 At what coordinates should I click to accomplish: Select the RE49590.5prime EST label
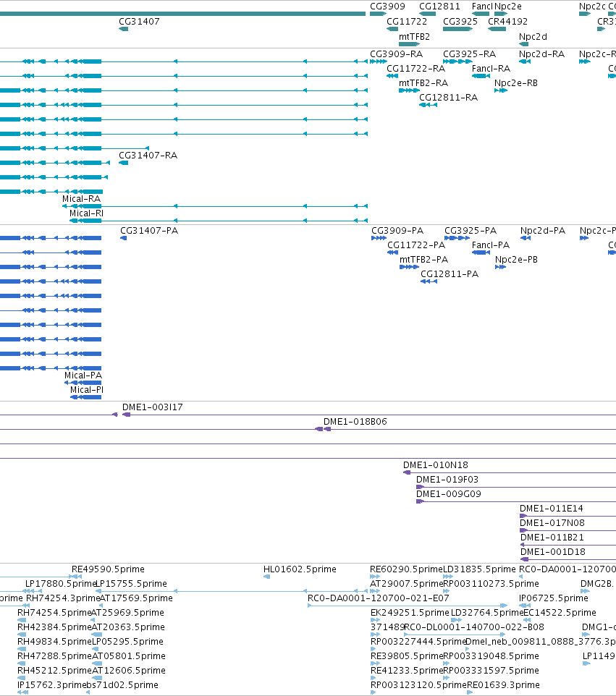108,569
